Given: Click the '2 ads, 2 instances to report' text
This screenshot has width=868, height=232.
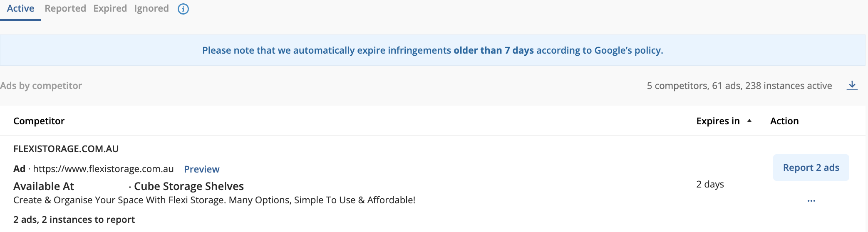Looking at the screenshot, I should click(x=74, y=220).
